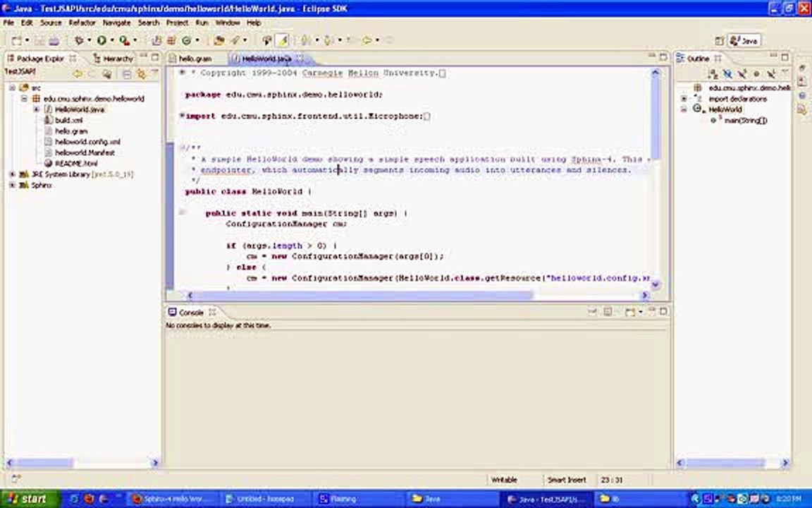Expand the folded copyright comment in editor

coord(182,73)
